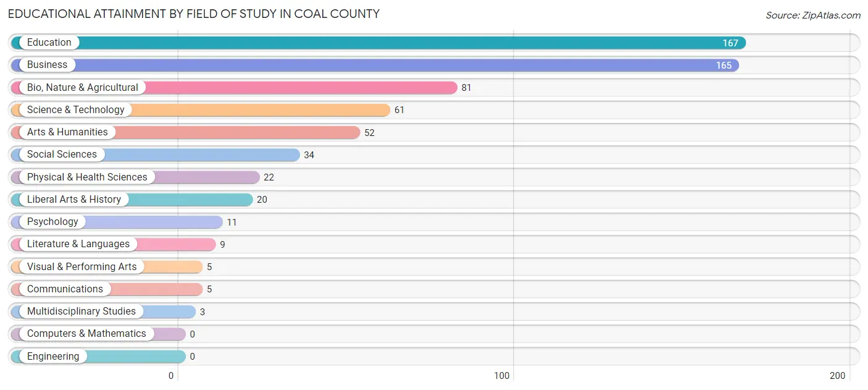The height and width of the screenshot is (390, 868).
Task: Click the Psychology label
Action: (52, 222)
